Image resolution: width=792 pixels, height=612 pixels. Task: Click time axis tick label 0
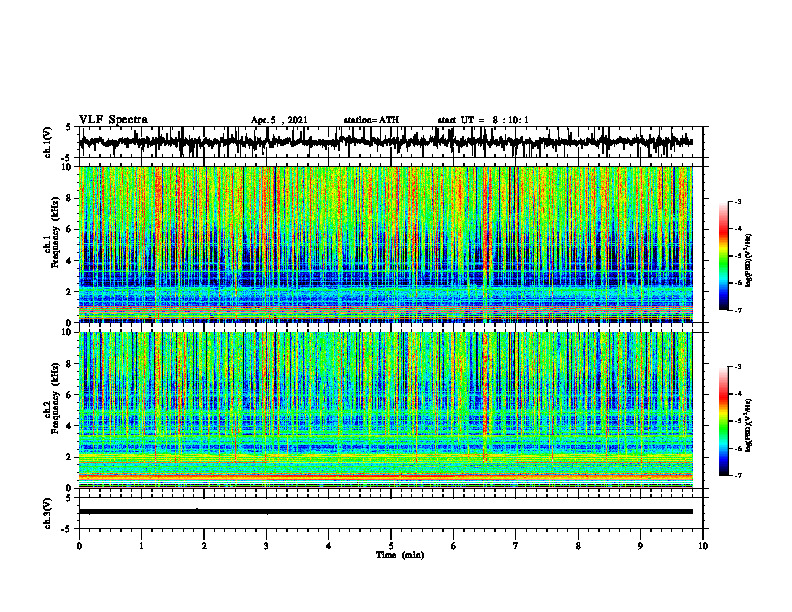click(79, 546)
